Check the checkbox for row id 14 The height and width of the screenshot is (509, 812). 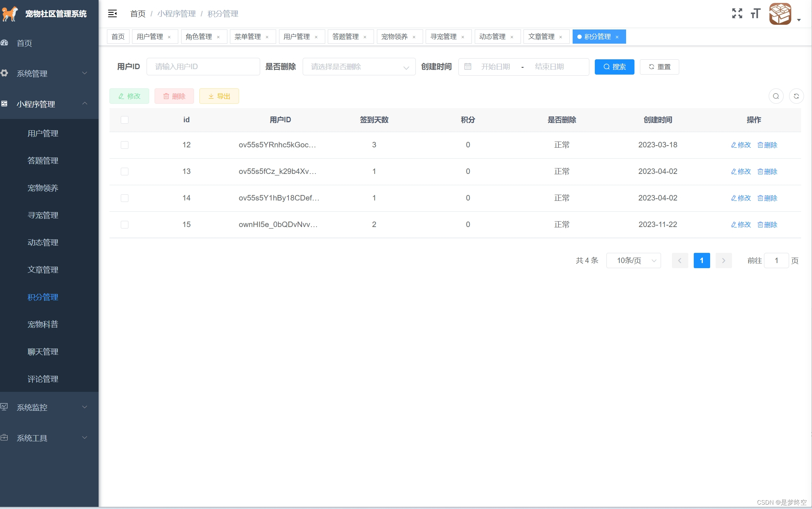[x=124, y=198]
